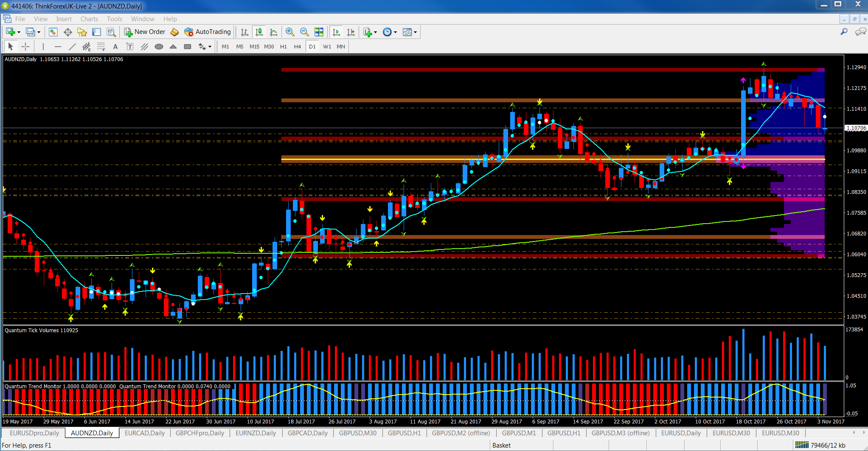Image resolution: width=868 pixels, height=451 pixels.
Task: Select the Fibonacci Retracement tool
Action: pos(101,47)
